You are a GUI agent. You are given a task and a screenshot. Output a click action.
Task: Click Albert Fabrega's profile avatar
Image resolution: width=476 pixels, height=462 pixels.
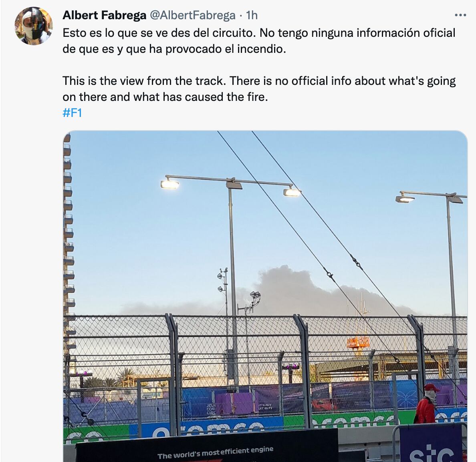pyautogui.click(x=34, y=26)
